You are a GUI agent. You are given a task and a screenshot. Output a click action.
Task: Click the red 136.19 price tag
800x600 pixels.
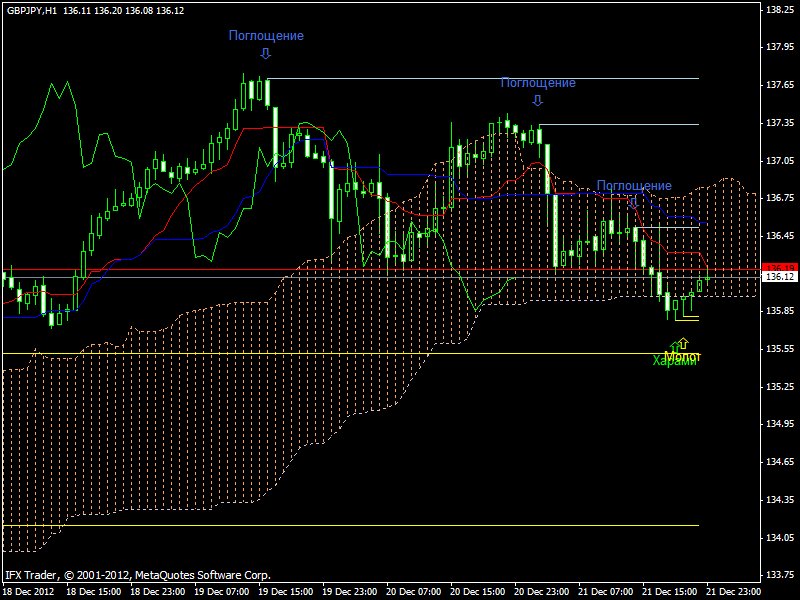coord(778,267)
